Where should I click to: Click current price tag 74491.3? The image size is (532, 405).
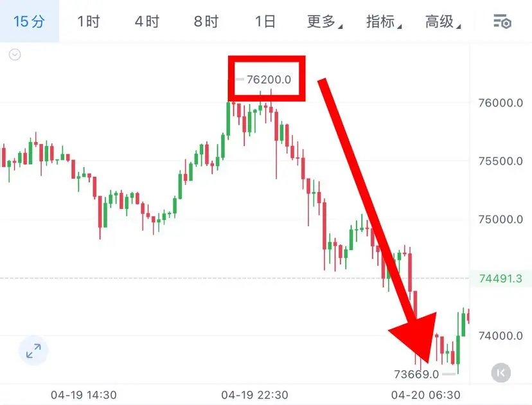pos(501,278)
